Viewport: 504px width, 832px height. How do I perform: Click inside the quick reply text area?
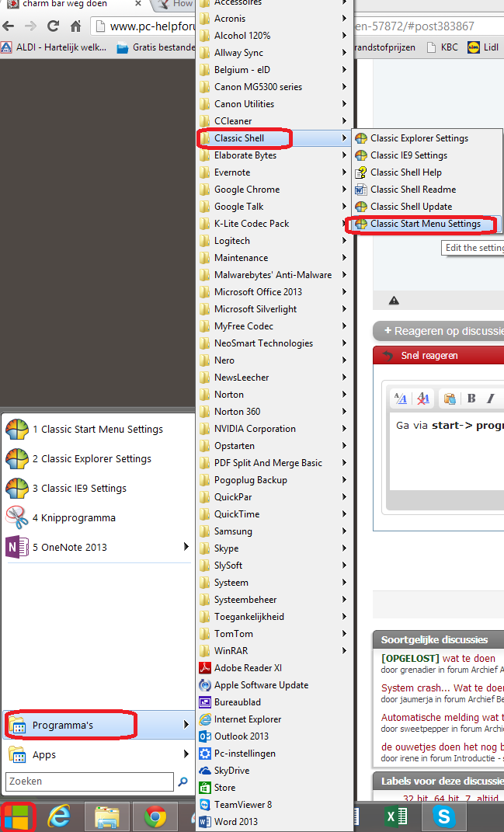pyautogui.click(x=447, y=451)
